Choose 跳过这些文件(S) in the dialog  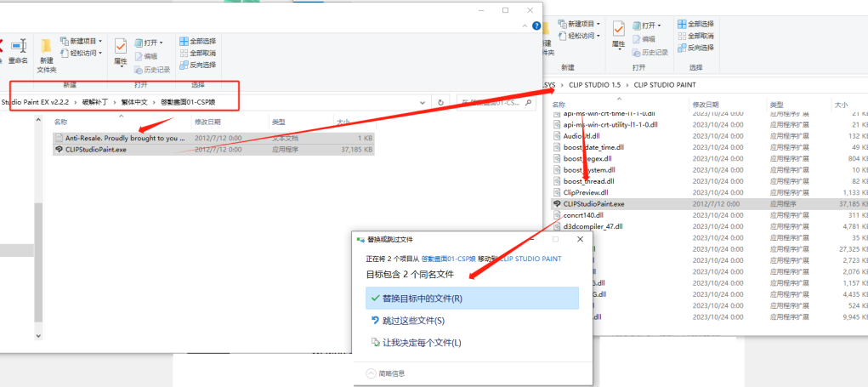413,321
